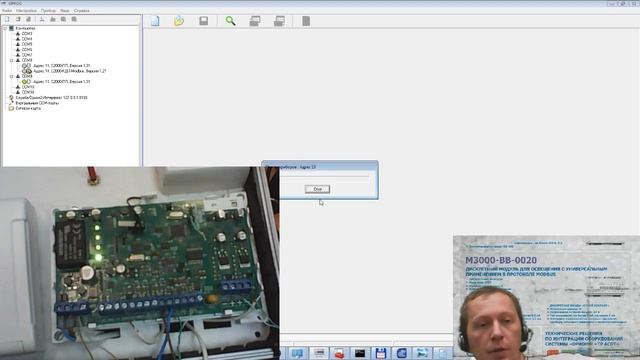Collapse the COM8 port node

[11, 60]
